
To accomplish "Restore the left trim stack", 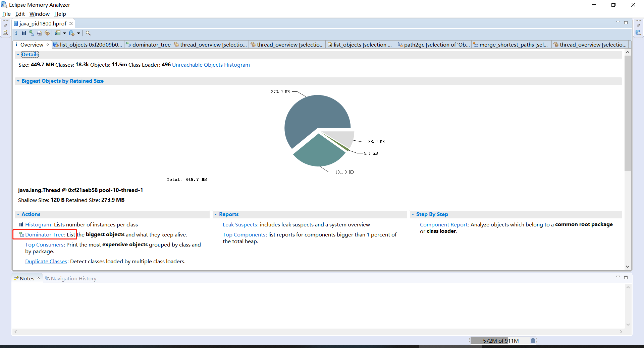I will (x=5, y=25).
